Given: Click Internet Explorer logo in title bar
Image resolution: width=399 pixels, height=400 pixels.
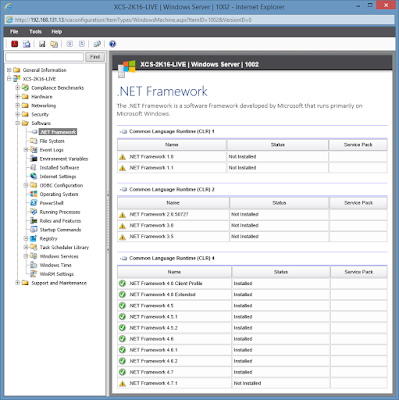Looking at the screenshot, I should point(9,6).
